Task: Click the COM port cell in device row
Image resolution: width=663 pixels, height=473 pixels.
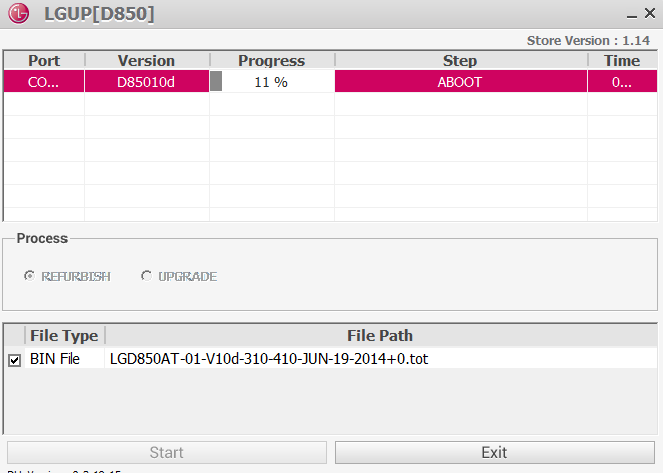Action: (x=44, y=82)
